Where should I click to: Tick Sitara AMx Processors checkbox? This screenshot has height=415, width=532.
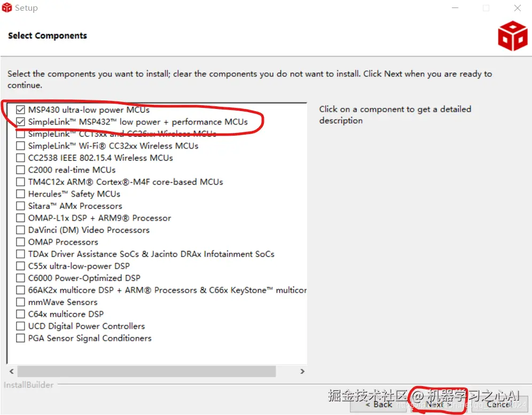(x=20, y=206)
